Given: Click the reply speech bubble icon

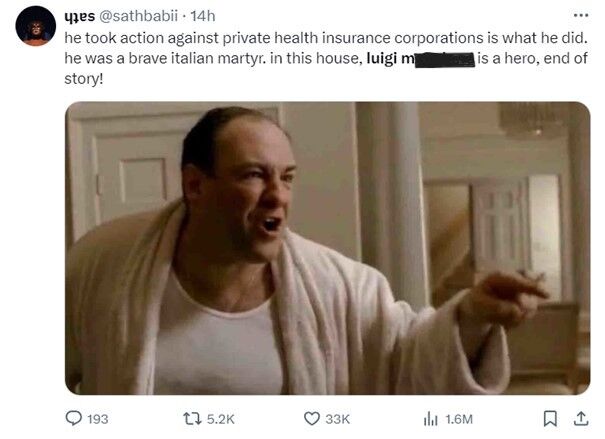Looking at the screenshot, I should coord(73,418).
